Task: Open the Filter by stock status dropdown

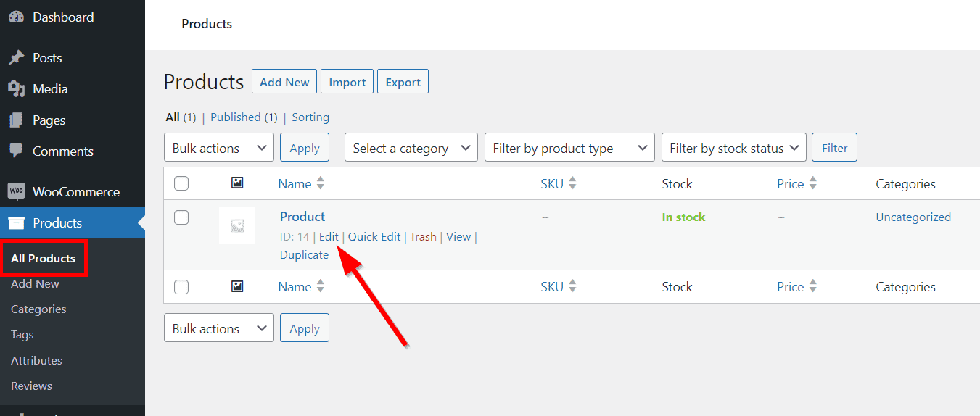Action: (x=733, y=148)
